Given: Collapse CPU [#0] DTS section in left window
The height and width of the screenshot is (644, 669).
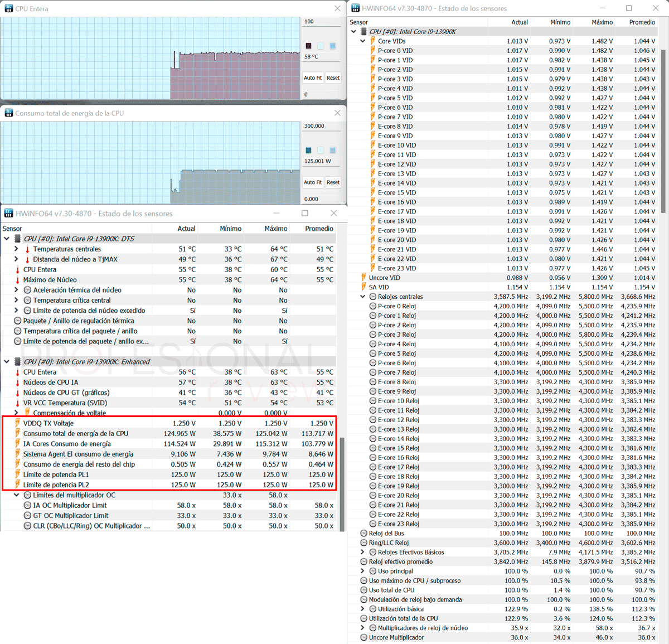Looking at the screenshot, I should tap(7, 239).
